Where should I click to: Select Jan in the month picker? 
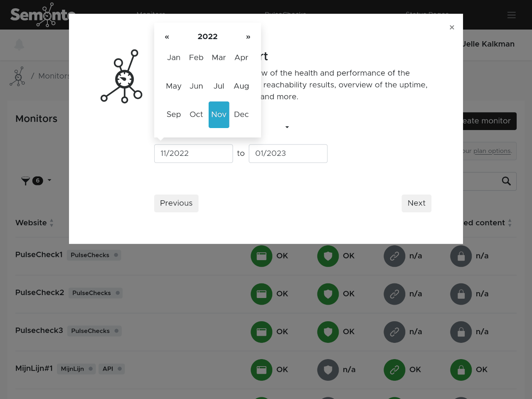tap(174, 57)
